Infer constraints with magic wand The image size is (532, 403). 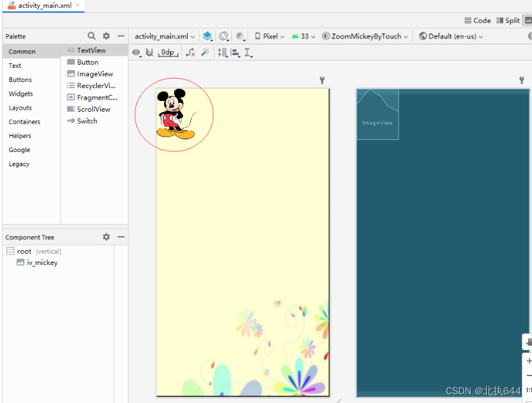pyautogui.click(x=205, y=52)
